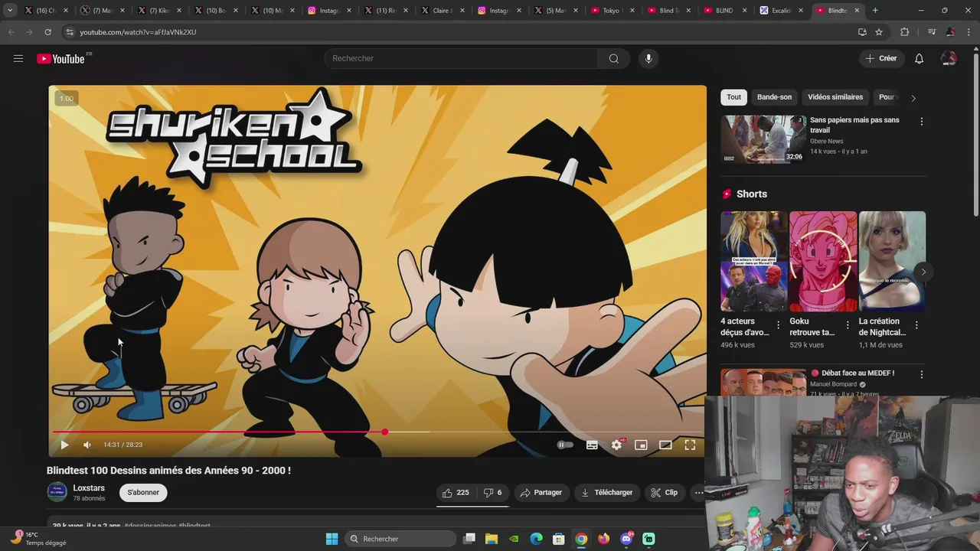Click the Créer button
This screenshot has width=980, height=551.
pos(880,58)
